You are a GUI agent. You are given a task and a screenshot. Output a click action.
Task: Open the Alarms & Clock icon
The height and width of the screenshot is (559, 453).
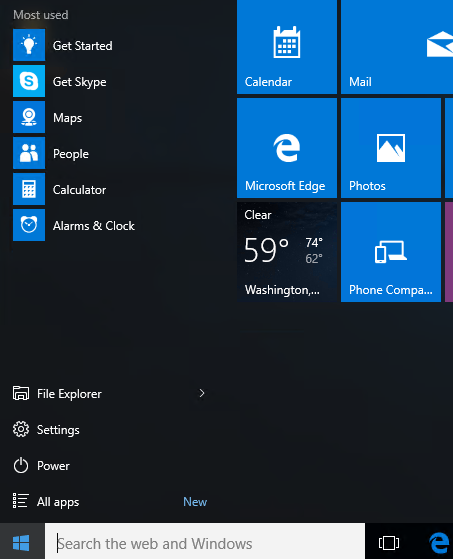tap(29, 225)
